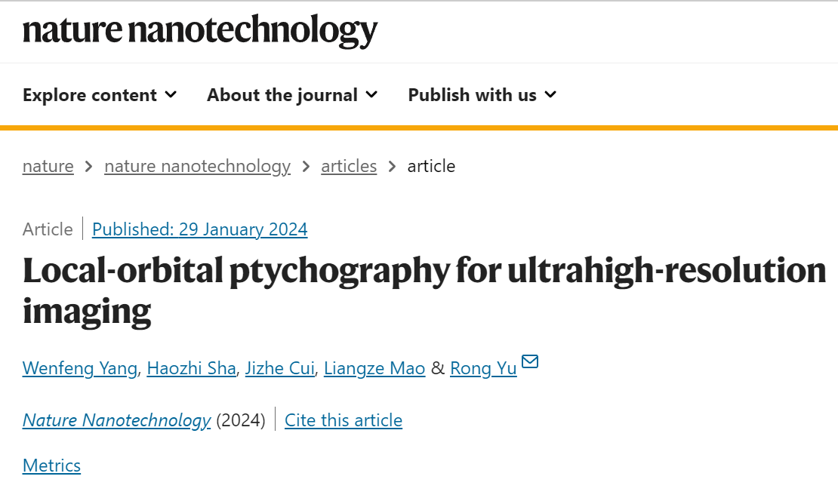
Task: Click the email envelope icon beside Rong Yu
Action: click(530, 361)
